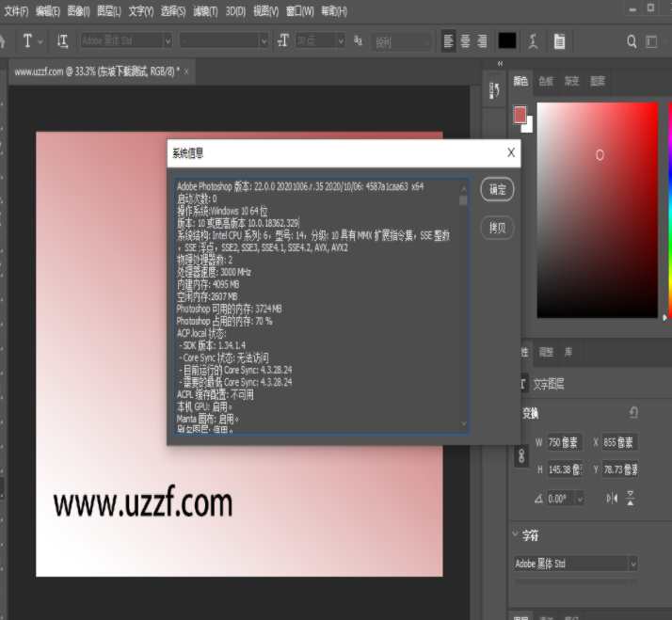Open the 选择(S) menu
672x620 pixels.
[173, 11]
